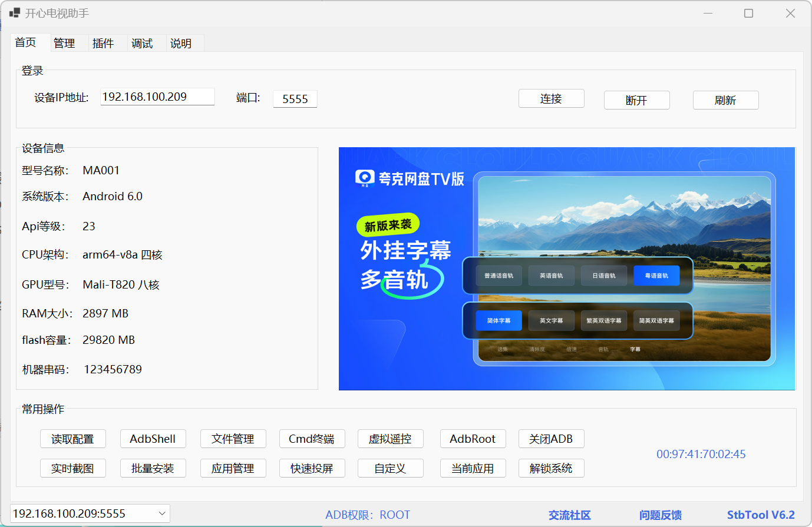
Task: Open 应用管理
Action: coord(233,469)
